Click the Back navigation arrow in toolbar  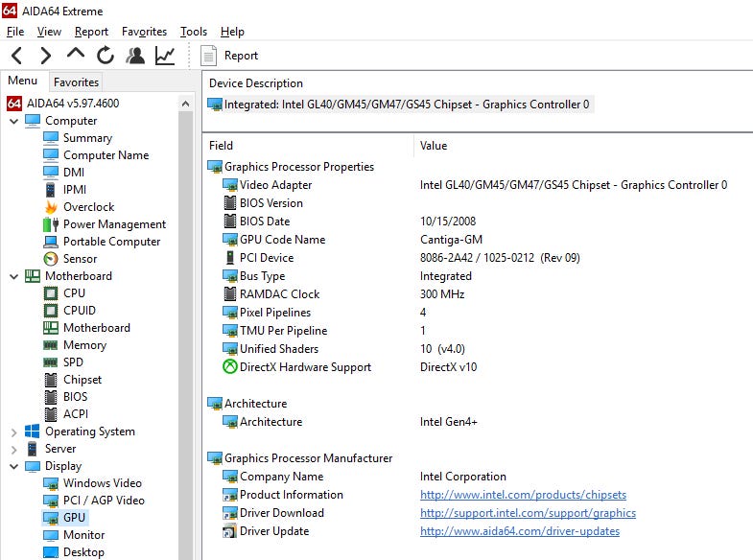coord(16,56)
